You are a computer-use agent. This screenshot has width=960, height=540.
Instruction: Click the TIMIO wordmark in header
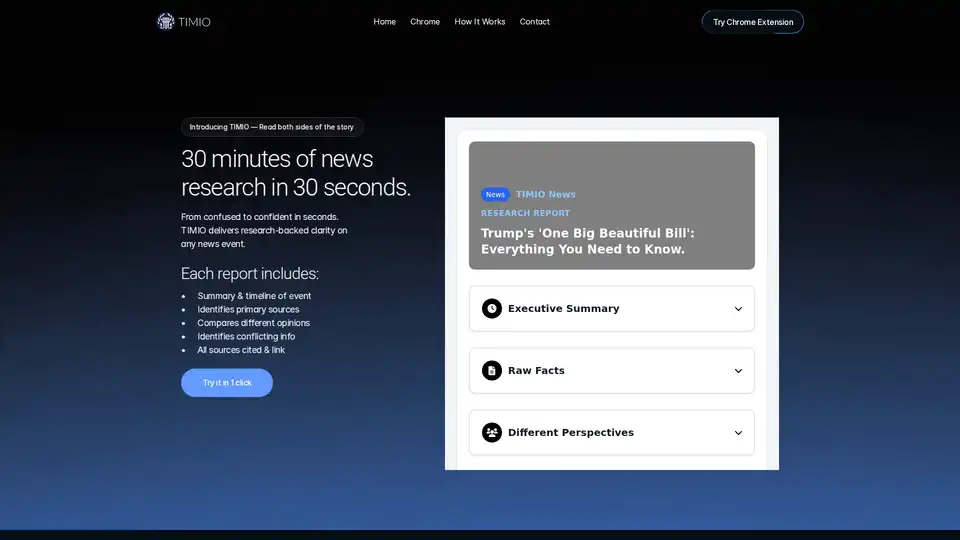(x=195, y=22)
